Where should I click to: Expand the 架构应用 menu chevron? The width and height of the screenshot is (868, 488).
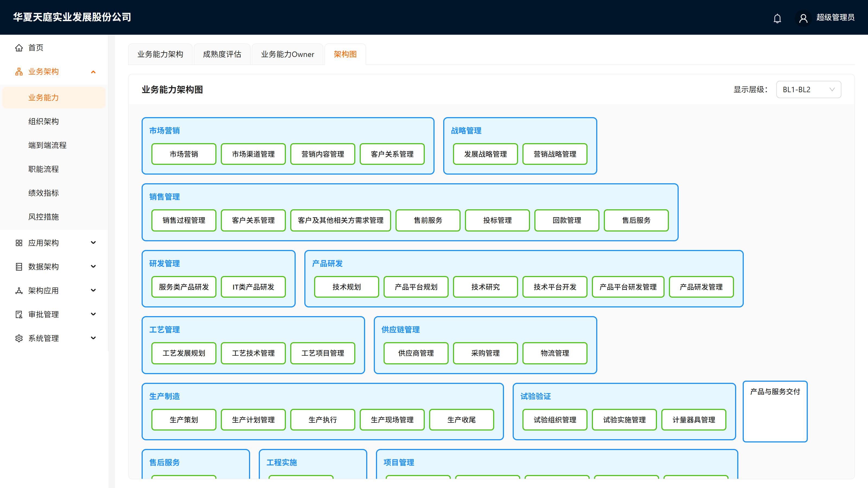93,290
